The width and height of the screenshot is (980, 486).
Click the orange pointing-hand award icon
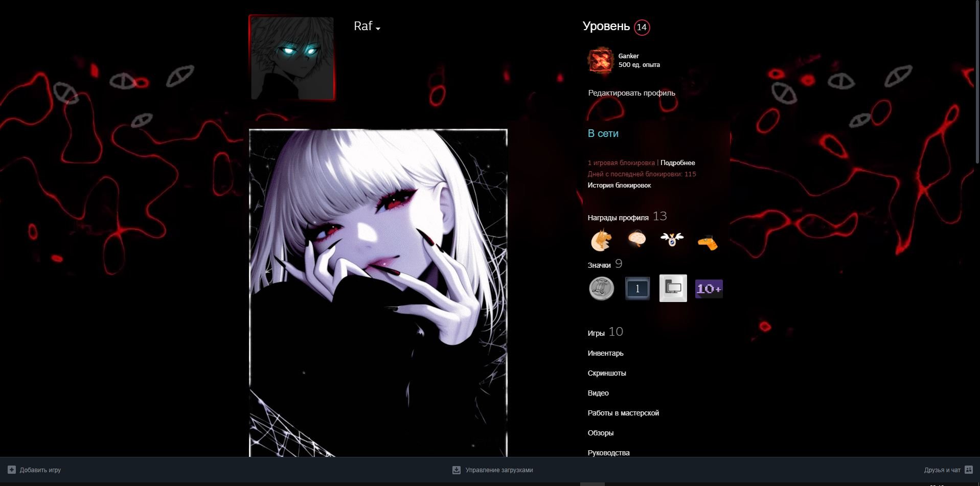[708, 242]
